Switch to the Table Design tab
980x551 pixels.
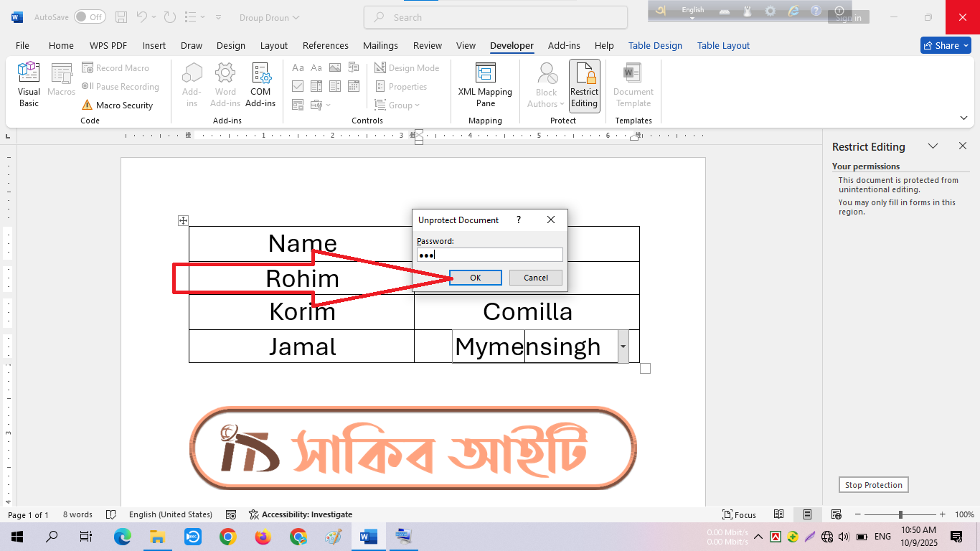point(655,45)
